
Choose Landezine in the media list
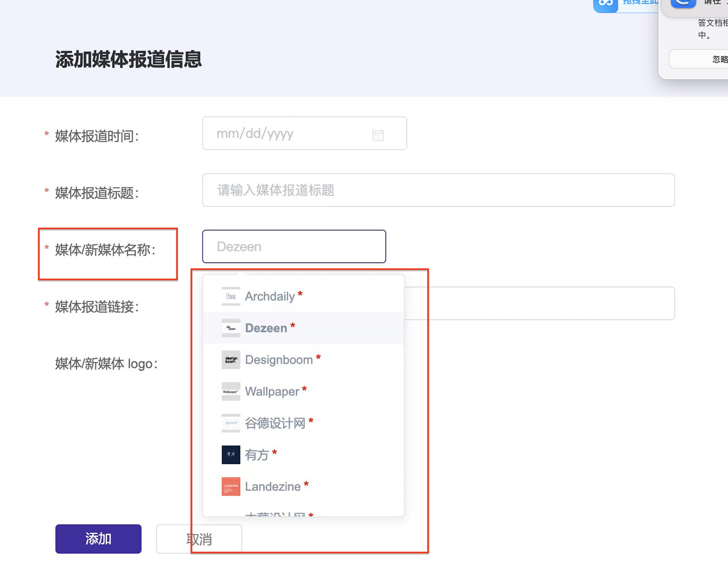[273, 486]
